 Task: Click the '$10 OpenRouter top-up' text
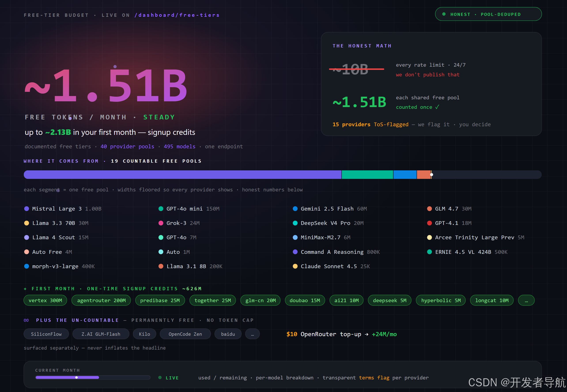click(x=324, y=334)
